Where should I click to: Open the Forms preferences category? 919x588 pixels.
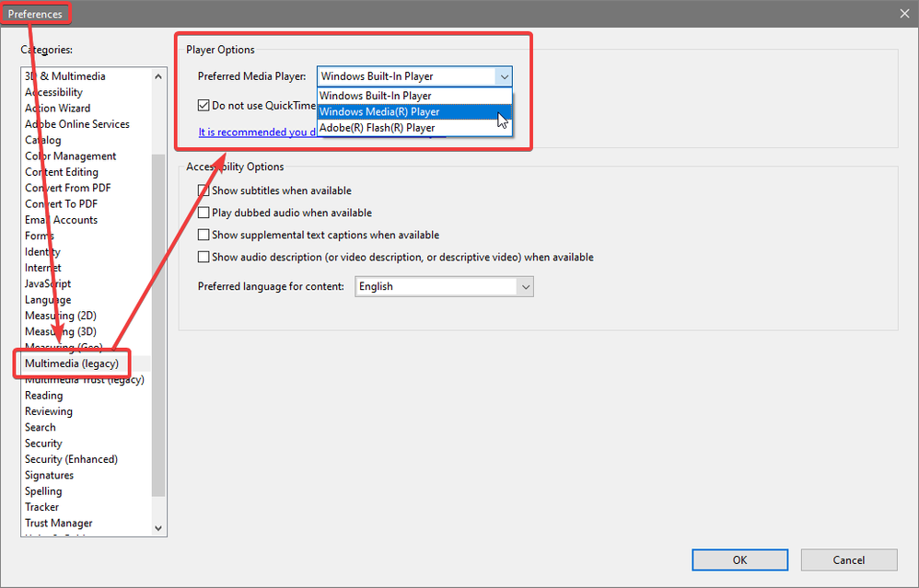40,236
